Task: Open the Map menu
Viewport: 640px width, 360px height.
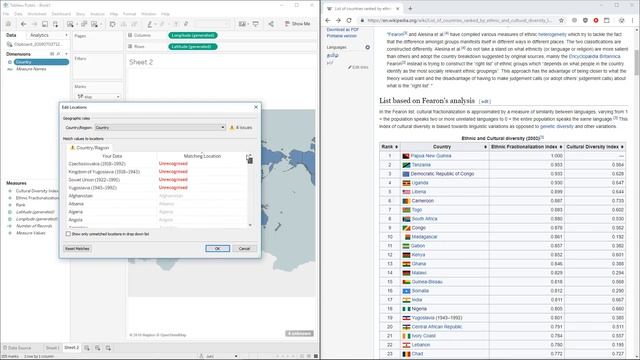Action: [x=113, y=14]
